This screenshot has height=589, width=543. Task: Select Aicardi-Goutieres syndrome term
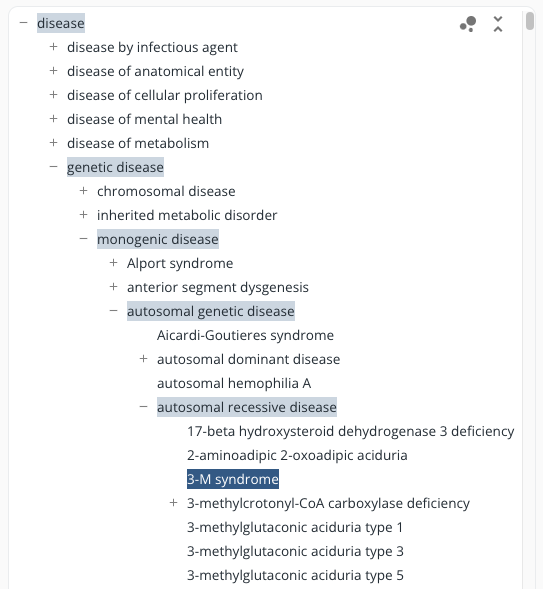[x=245, y=335]
